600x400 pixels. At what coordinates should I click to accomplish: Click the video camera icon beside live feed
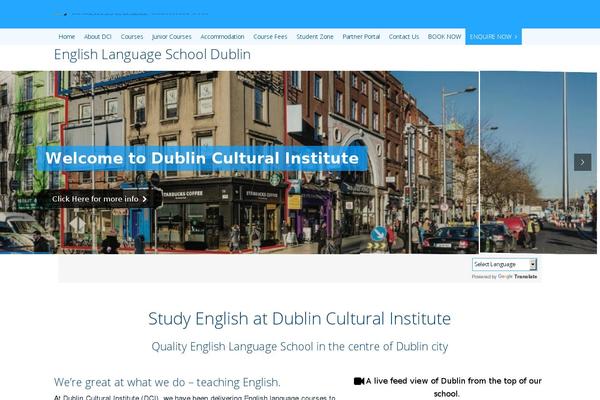coord(359,381)
